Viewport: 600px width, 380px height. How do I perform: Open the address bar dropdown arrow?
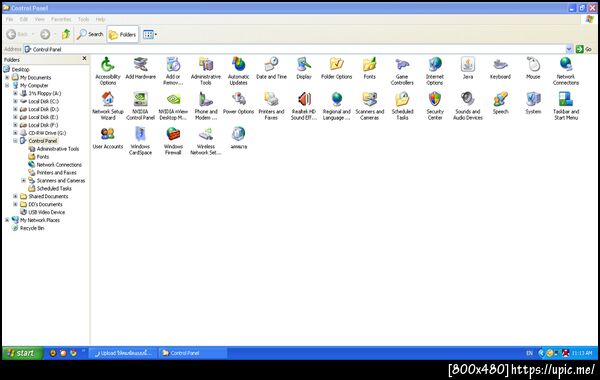(x=569, y=49)
